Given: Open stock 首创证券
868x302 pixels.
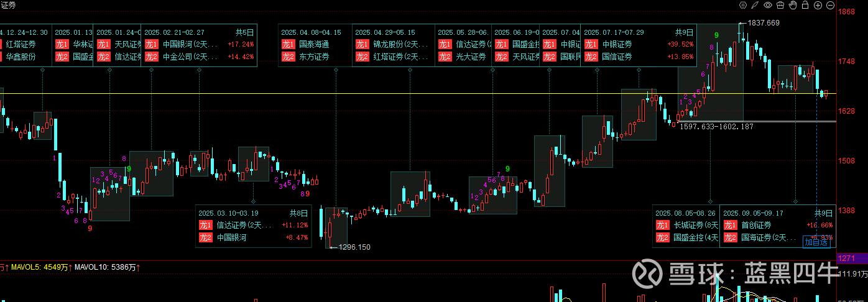Looking at the screenshot, I should 756,225.
